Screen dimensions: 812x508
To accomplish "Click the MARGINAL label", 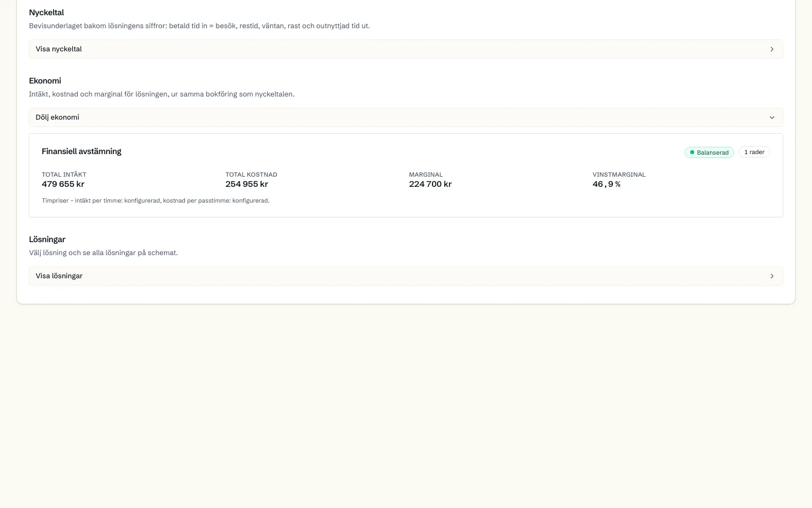I will 426,174.
